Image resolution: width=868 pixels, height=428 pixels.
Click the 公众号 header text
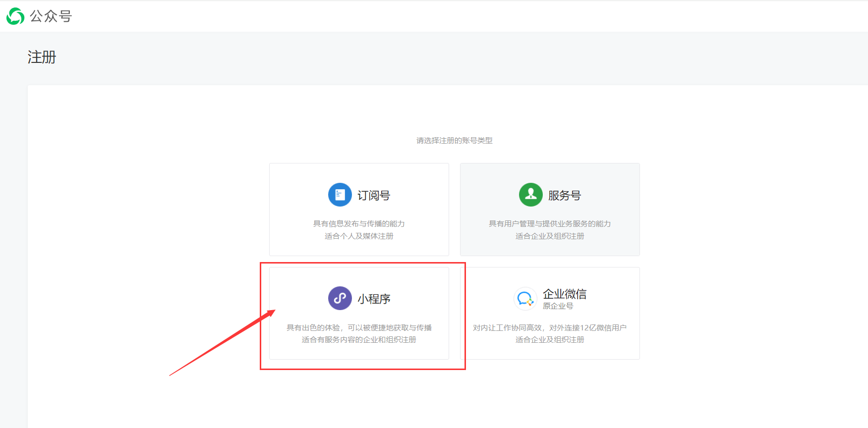(x=51, y=16)
